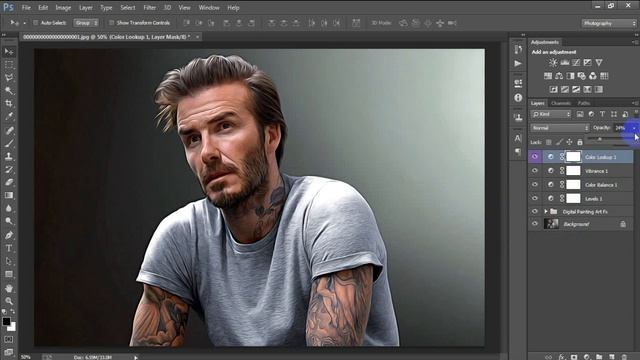Add a Vibrance adjustment from Adjustments panel
The height and width of the screenshot is (360, 640).
[599, 62]
